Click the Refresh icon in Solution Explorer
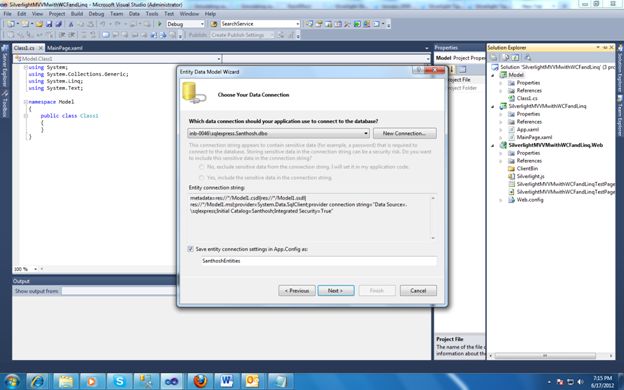This screenshot has height=390, width=624. pyautogui.click(x=516, y=58)
